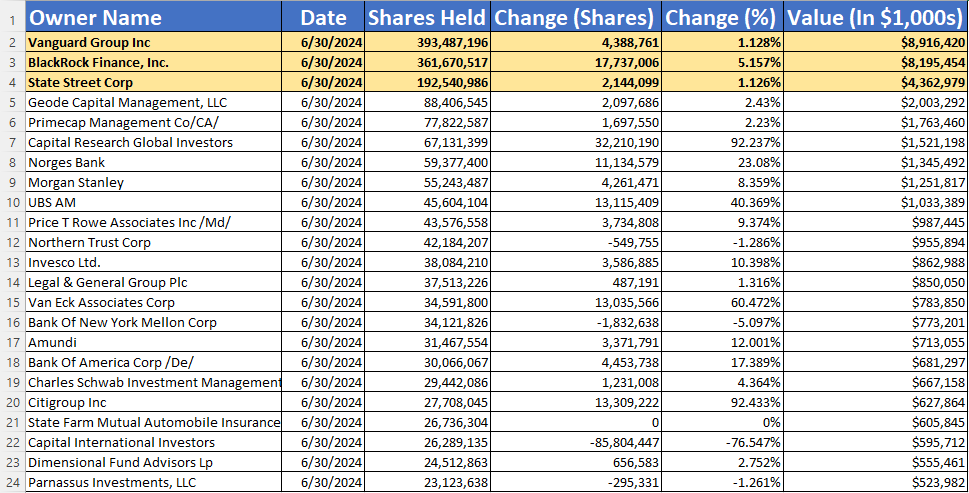Screen dimensions: 969x493
Task: Select the Value (In $1,000s) header
Action: tap(876, 17)
